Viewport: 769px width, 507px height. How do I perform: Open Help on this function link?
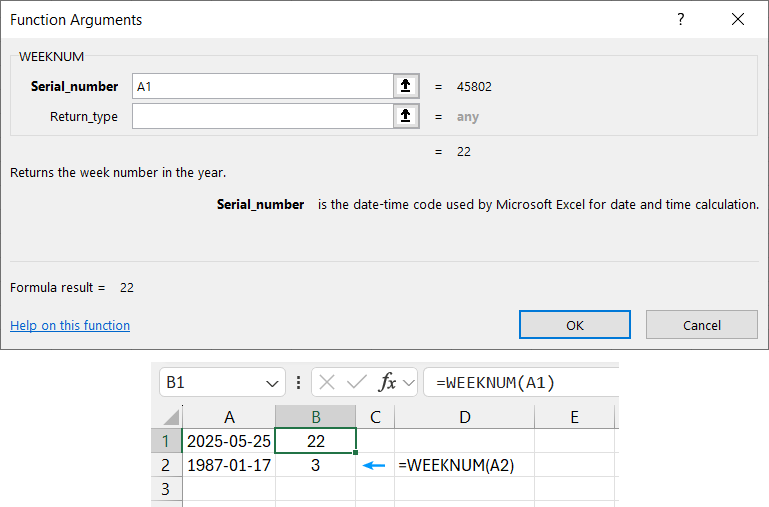coord(70,326)
